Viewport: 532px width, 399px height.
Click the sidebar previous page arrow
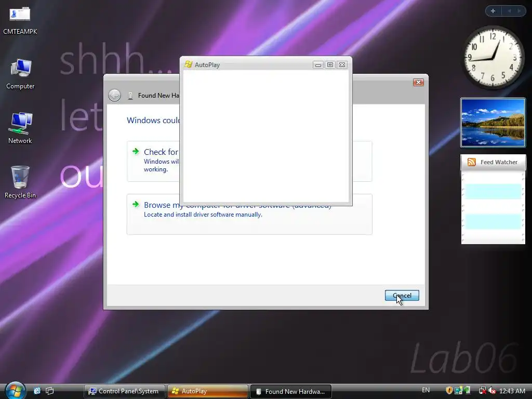click(509, 11)
